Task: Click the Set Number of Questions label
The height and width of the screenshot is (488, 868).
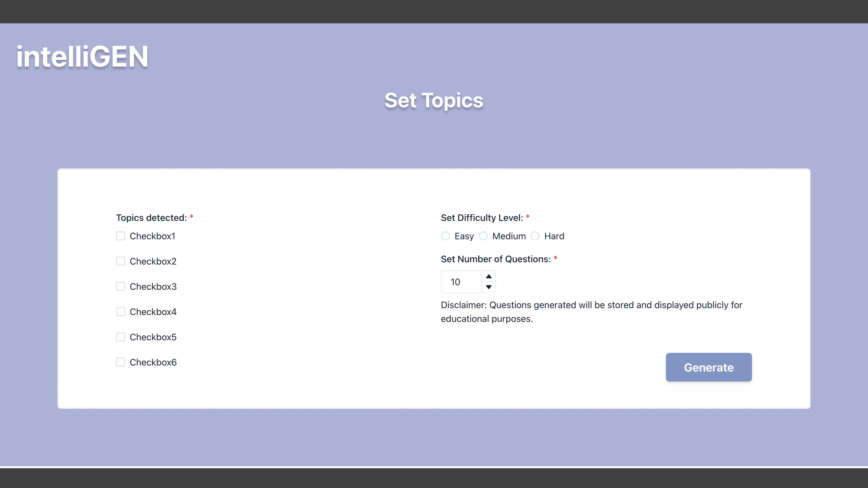Action: pos(496,259)
